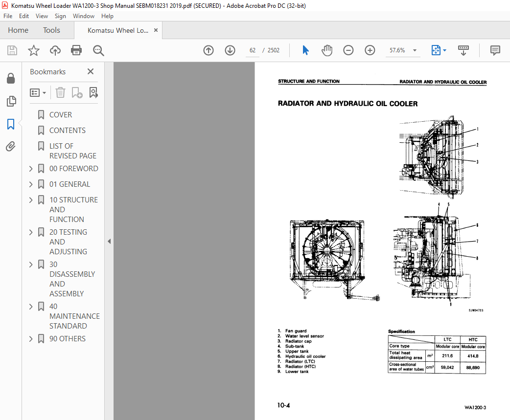Jump to LIST OF REVISED PAGE bookmark
Screen dimensions: 510x420
[x=73, y=151]
